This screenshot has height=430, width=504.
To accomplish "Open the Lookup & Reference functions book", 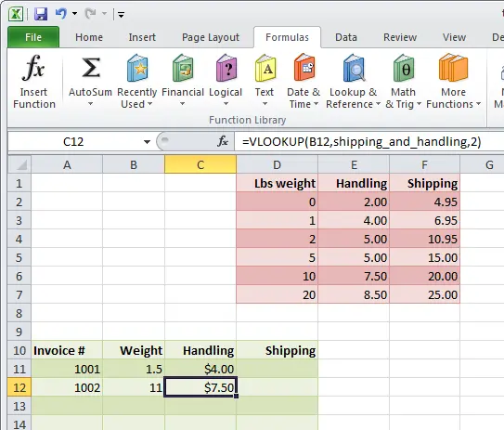I will 354,68.
